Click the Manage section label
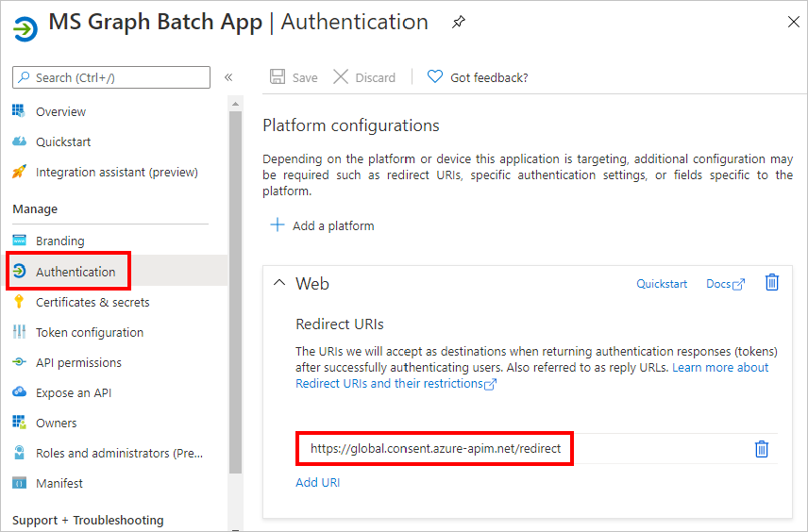The height and width of the screenshot is (532, 808). [35, 209]
